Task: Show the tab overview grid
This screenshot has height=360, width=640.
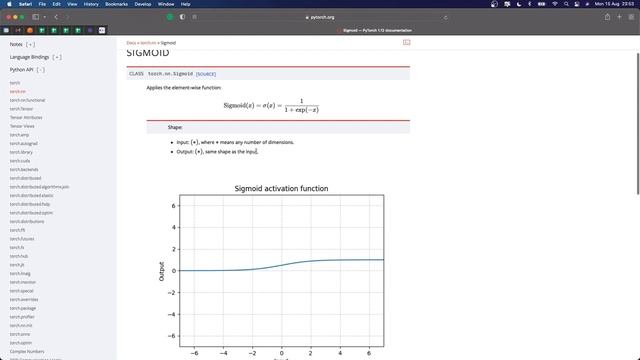Action: point(631,17)
